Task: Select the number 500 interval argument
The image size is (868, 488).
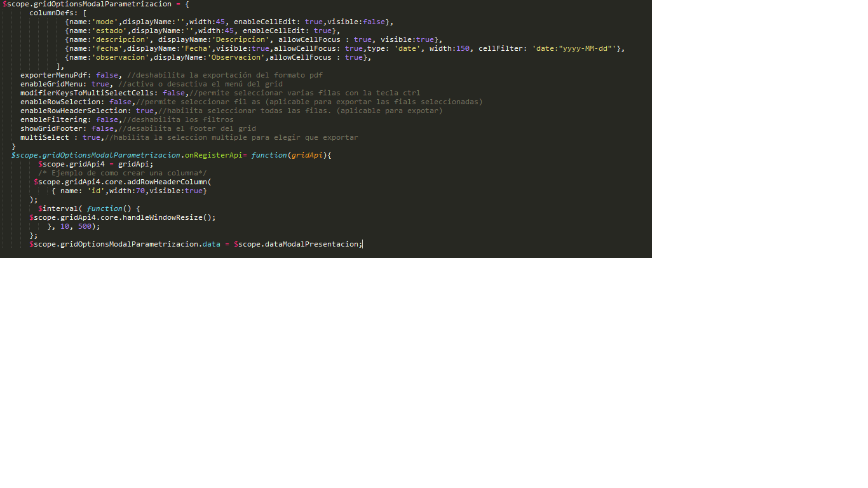Action: tap(84, 226)
